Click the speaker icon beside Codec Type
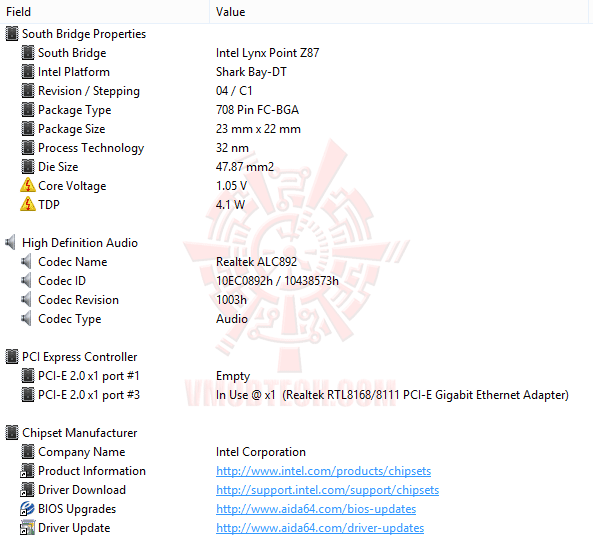 coord(26,319)
